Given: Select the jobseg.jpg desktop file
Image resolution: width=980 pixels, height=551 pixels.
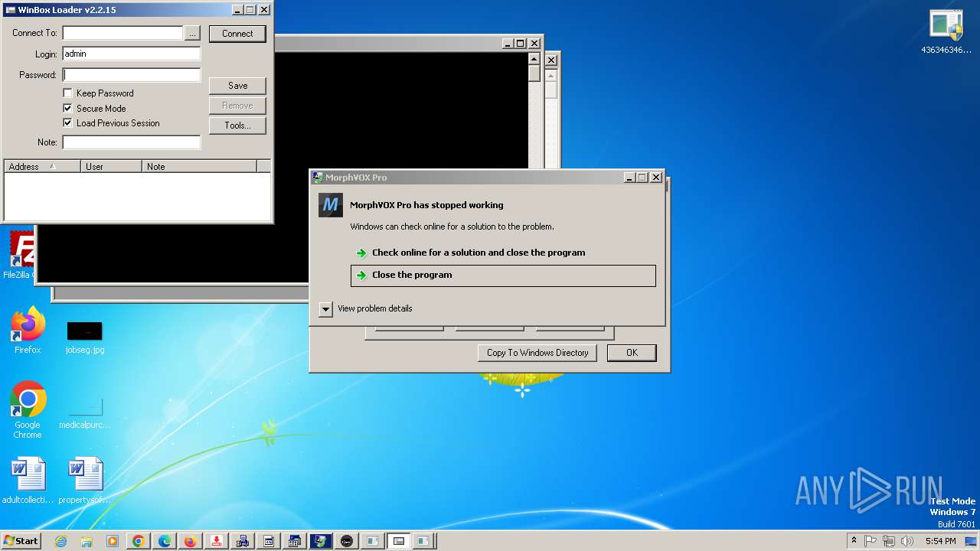Looking at the screenshot, I should point(85,337).
